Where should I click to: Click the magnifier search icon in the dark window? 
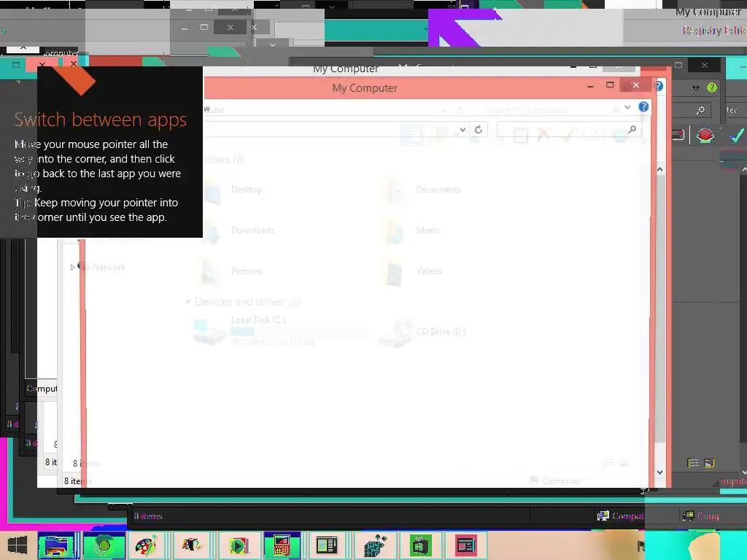(700, 111)
